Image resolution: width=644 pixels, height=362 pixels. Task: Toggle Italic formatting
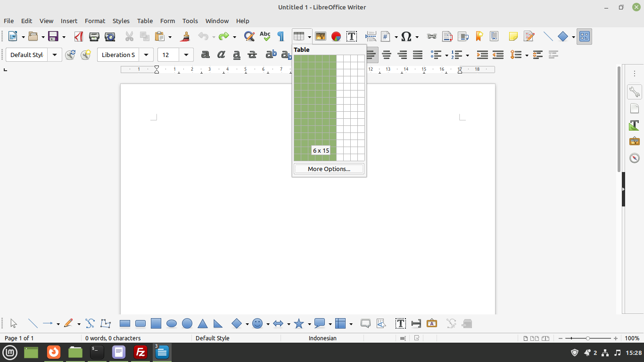point(221,55)
